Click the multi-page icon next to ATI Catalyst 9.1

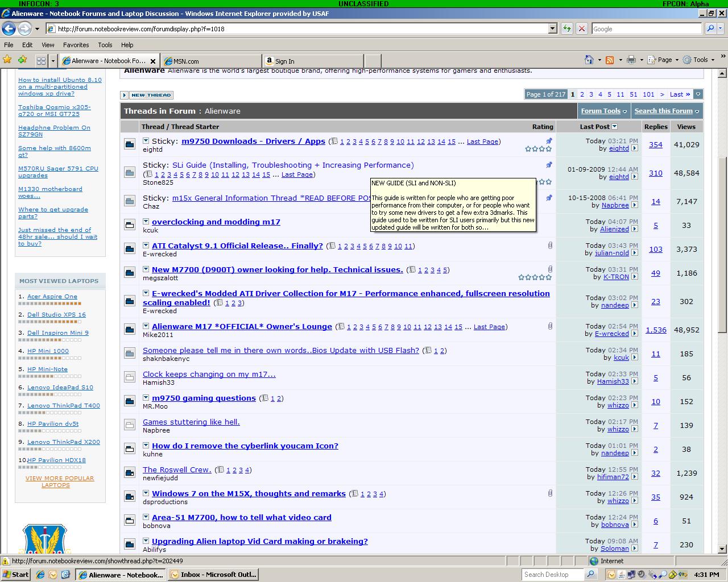332,246
